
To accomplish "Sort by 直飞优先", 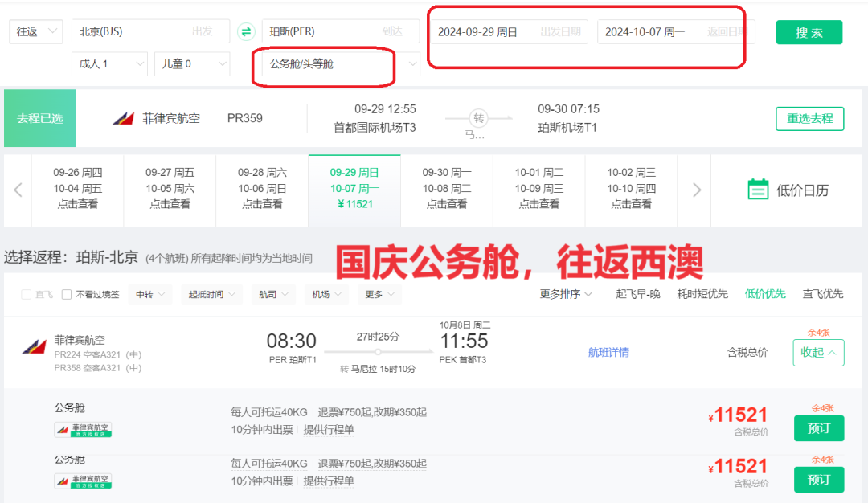I will [823, 294].
